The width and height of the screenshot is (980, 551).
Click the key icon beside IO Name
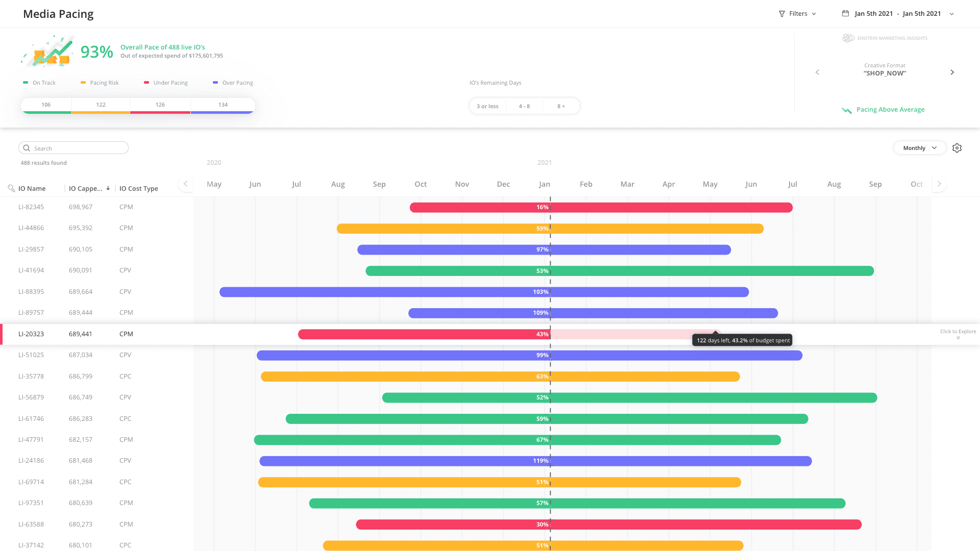click(x=12, y=188)
